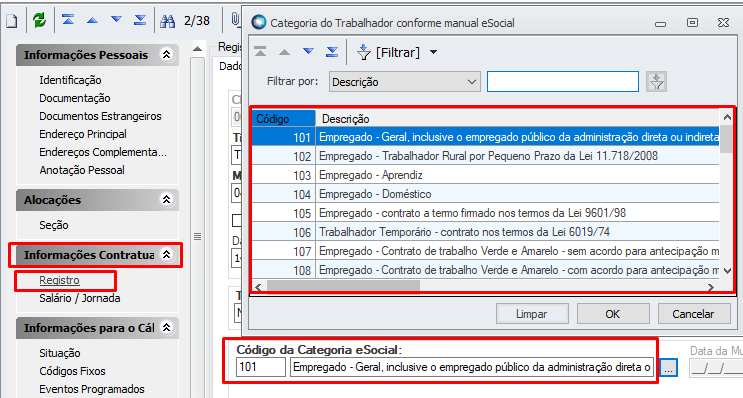Select row 104 Empregado - Doméstico
The height and width of the screenshot is (398, 743).
(485, 194)
